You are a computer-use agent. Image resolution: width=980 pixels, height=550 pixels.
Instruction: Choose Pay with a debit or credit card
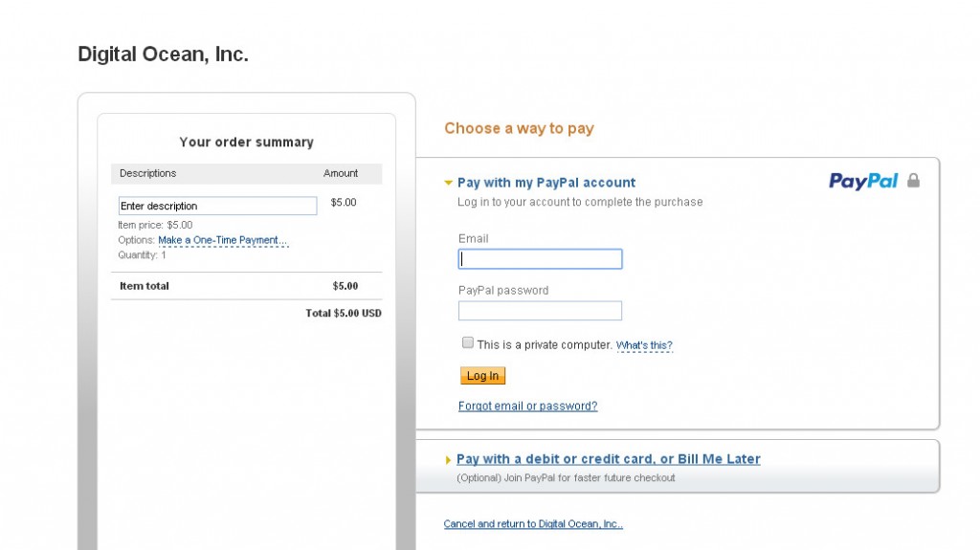(x=608, y=459)
